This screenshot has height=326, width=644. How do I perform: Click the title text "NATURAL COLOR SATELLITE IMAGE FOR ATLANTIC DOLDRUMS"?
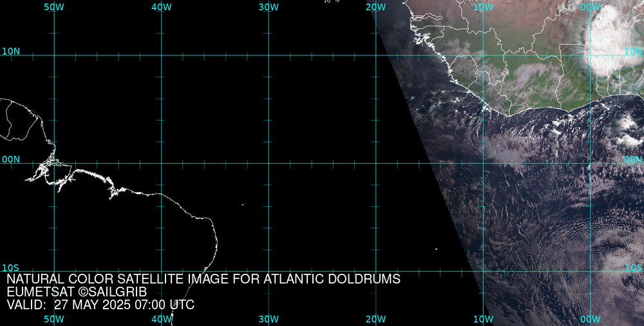point(204,279)
